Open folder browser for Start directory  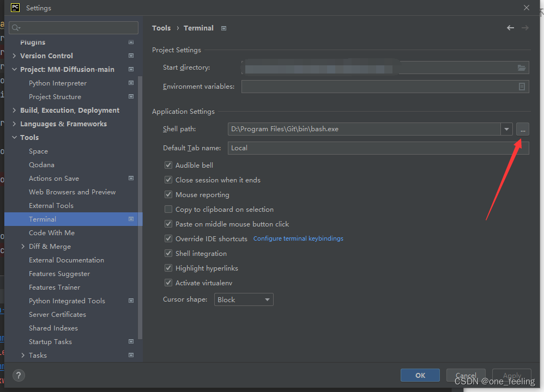click(522, 68)
